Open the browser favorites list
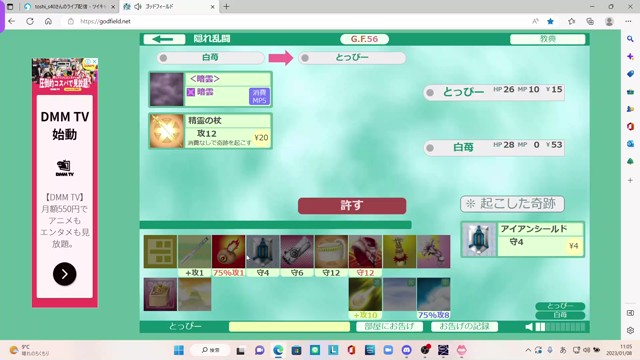The width and height of the screenshot is (640, 360). [571, 21]
